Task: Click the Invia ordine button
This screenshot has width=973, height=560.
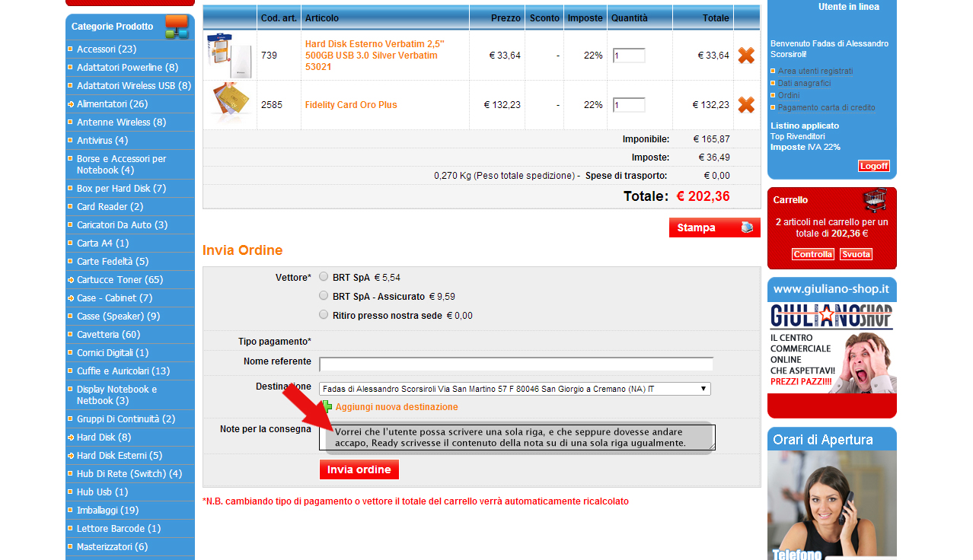Action: point(359,469)
